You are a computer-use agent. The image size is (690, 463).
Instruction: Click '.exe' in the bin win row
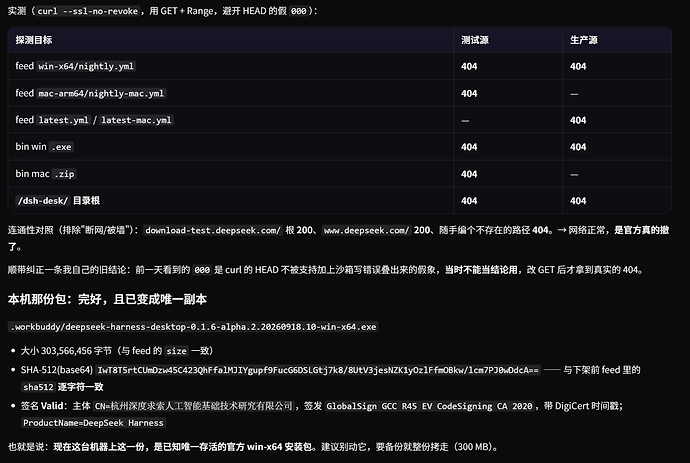pyautogui.click(x=61, y=147)
